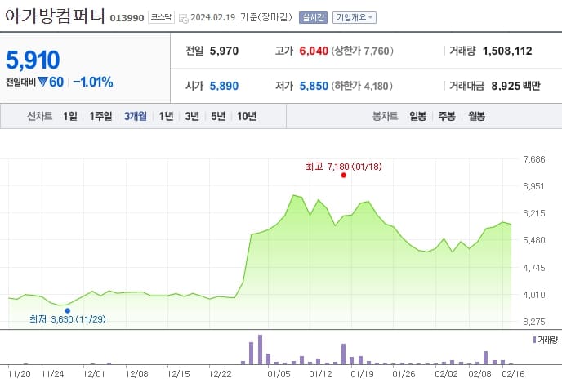Click the 봉차트 label
Viewport: 562px width, 392px height.
click(385, 116)
